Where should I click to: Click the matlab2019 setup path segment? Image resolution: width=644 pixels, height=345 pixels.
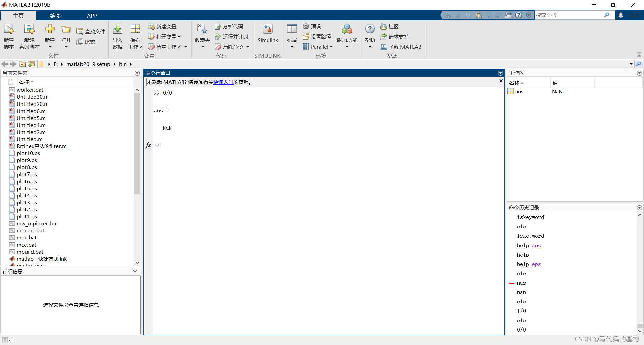[x=88, y=64]
